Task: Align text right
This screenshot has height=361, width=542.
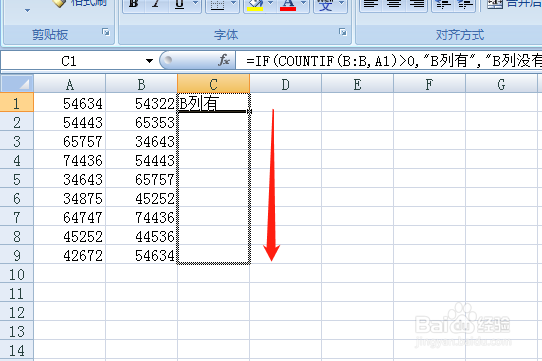Action: coord(417,4)
